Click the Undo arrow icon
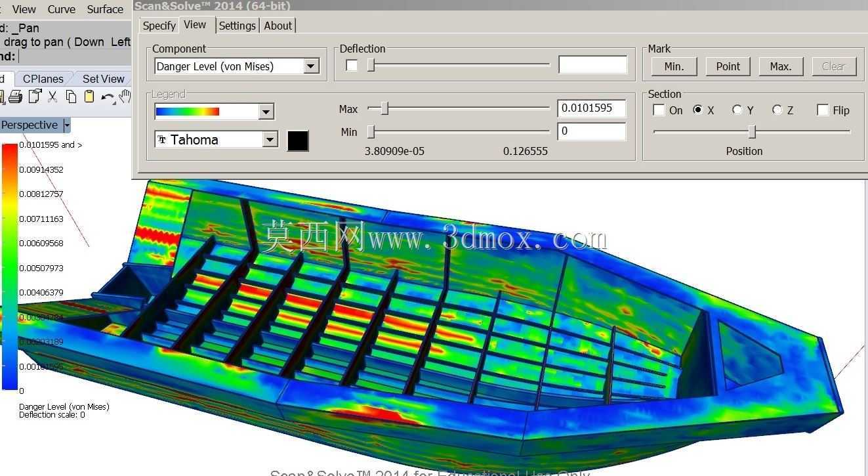The image size is (868, 476). click(x=108, y=98)
